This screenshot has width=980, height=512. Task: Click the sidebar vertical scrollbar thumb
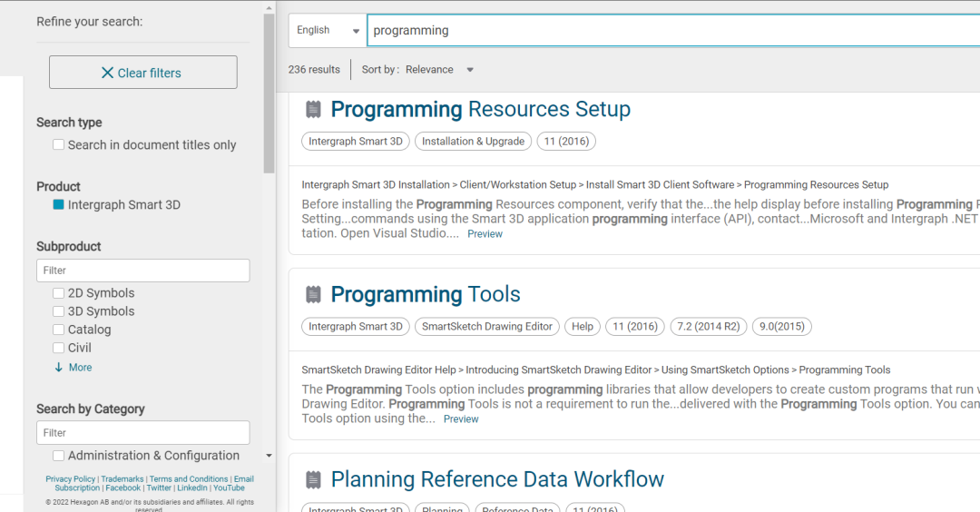pyautogui.click(x=269, y=94)
